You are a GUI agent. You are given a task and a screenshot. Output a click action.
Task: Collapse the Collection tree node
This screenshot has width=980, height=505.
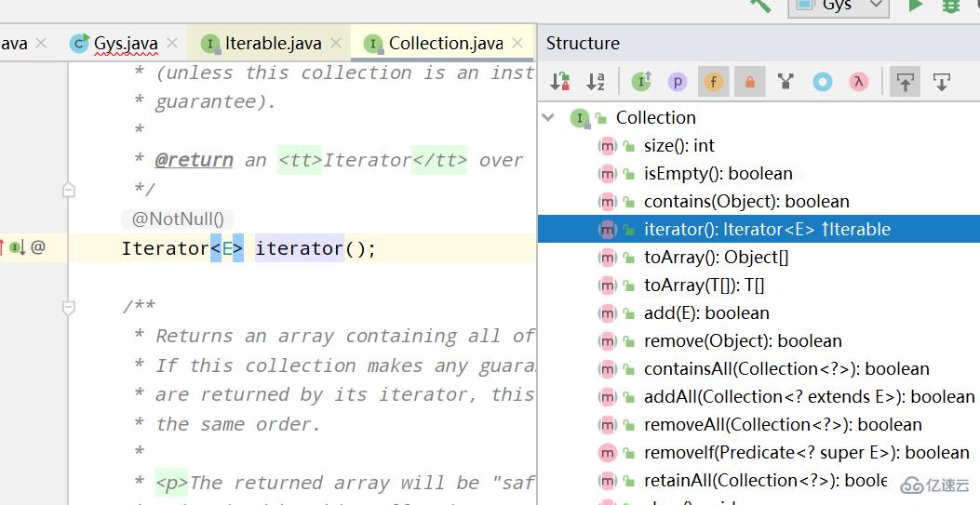click(x=549, y=117)
